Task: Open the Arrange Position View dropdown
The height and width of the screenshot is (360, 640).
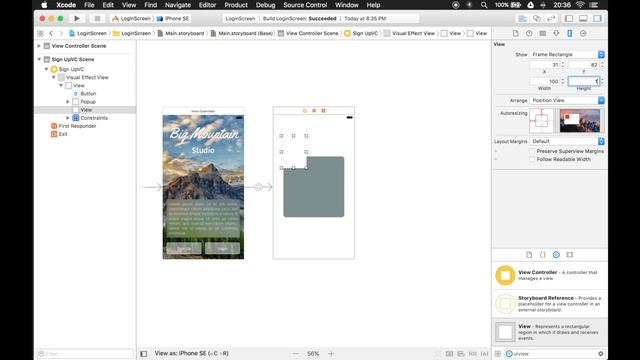Action: (x=567, y=100)
